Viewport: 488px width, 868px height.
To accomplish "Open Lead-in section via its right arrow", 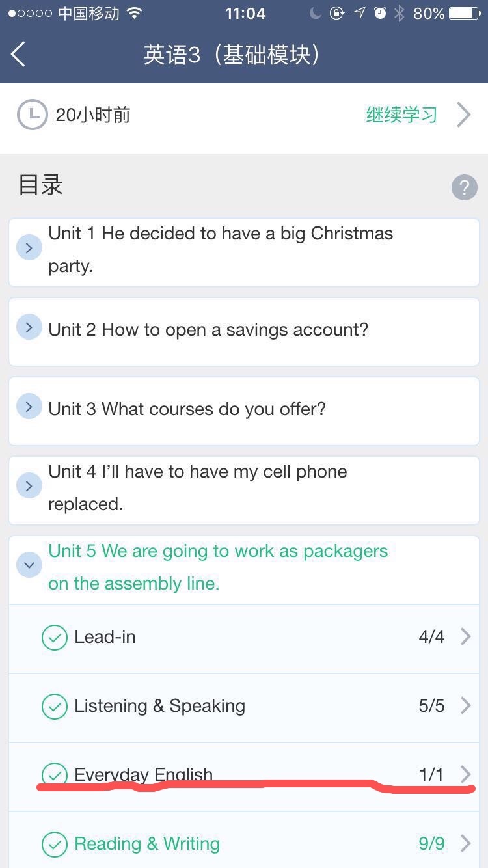I will point(465,636).
